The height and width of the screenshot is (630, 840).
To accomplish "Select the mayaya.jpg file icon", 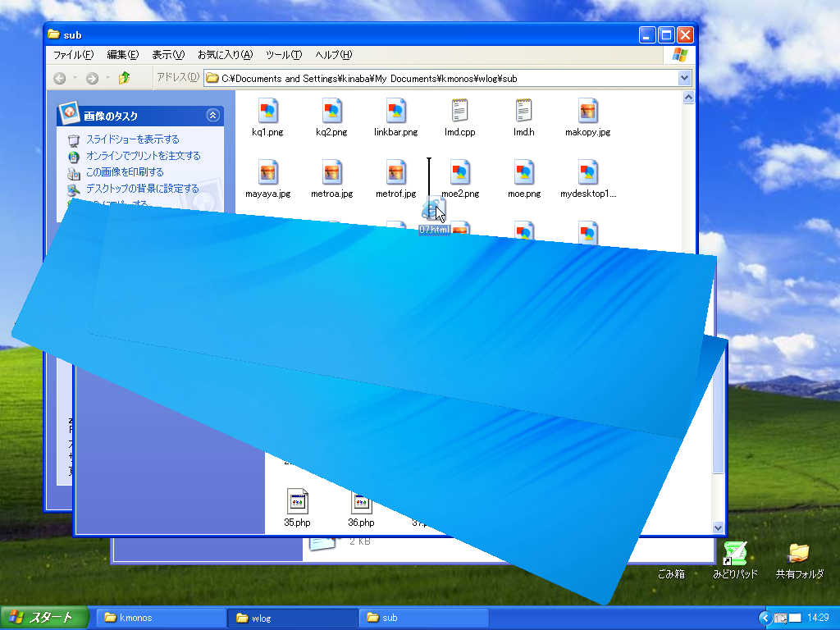I will click(267, 172).
